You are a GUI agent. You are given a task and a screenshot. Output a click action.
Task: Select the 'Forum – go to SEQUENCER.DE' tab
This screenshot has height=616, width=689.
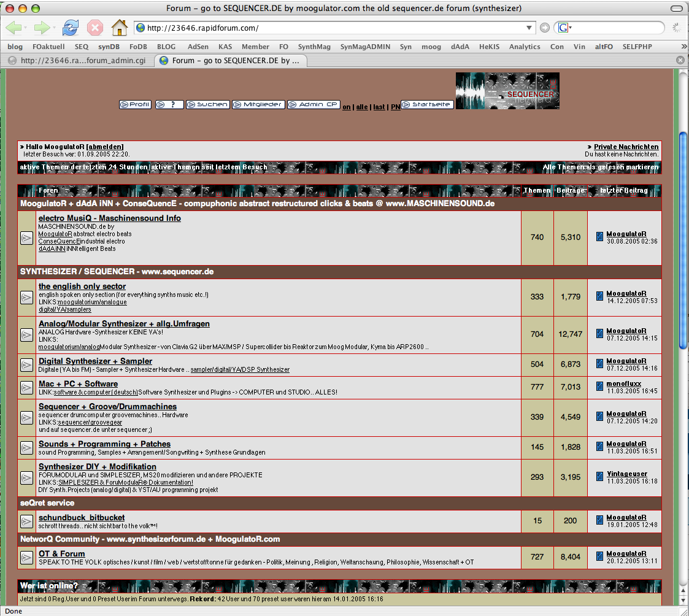[x=231, y=60]
